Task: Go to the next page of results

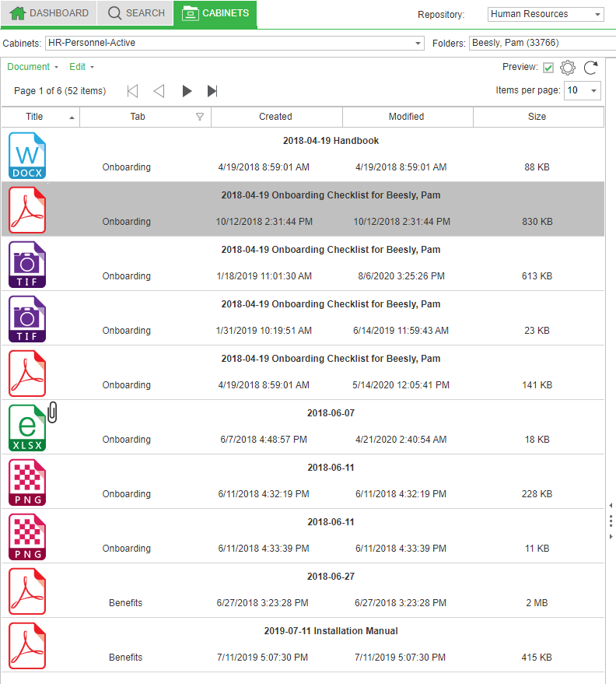Action: [187, 91]
